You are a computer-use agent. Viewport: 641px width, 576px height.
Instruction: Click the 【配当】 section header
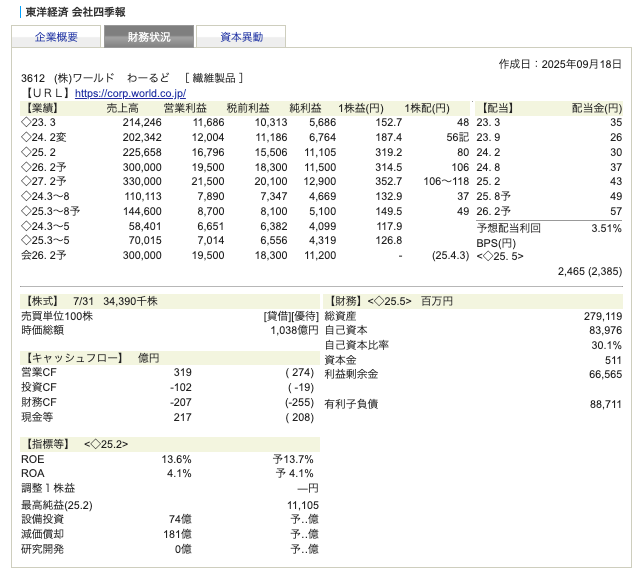point(499,107)
